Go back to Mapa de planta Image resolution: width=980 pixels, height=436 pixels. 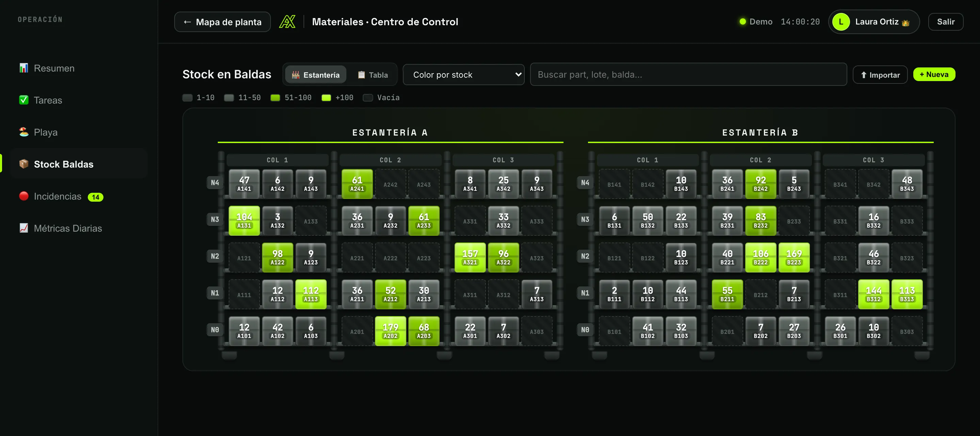tap(223, 22)
